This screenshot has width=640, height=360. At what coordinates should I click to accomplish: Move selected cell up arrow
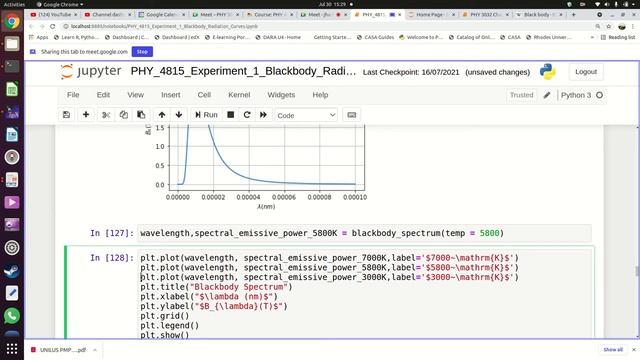(x=162, y=115)
